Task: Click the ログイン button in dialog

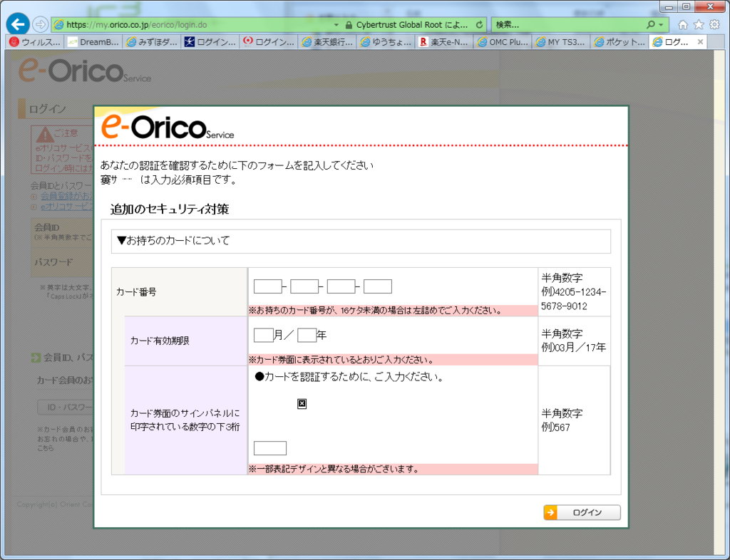Action: [x=582, y=512]
